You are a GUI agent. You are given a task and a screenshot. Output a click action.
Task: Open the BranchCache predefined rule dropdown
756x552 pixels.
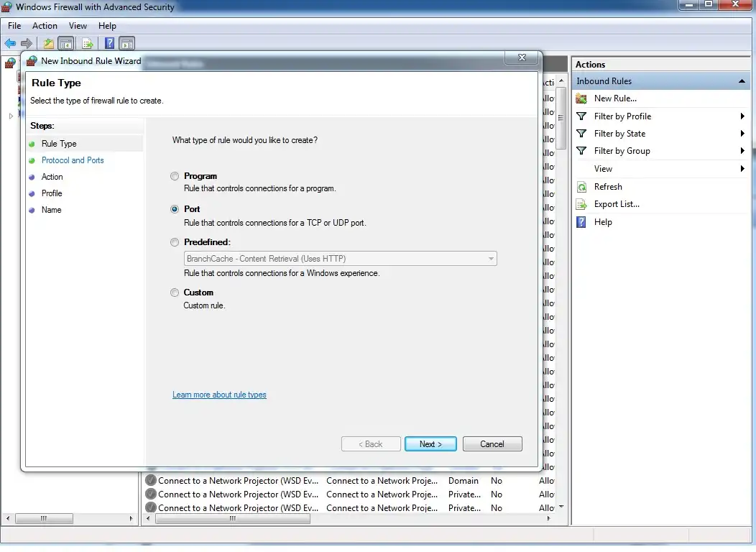click(341, 259)
